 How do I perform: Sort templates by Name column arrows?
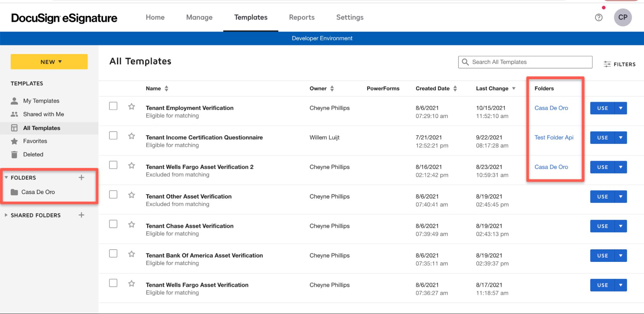pyautogui.click(x=166, y=88)
